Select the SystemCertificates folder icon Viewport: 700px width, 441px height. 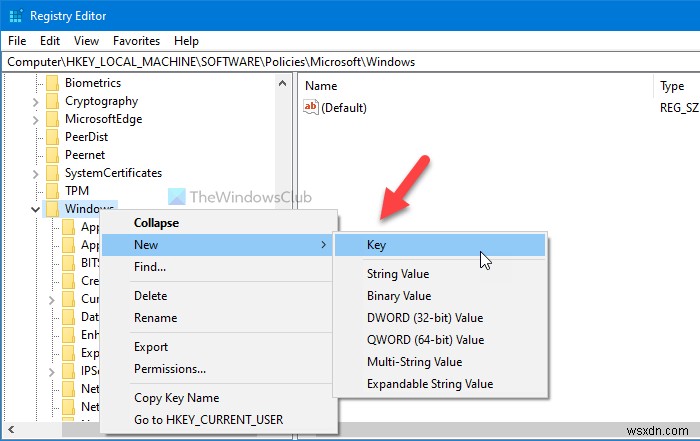53,173
